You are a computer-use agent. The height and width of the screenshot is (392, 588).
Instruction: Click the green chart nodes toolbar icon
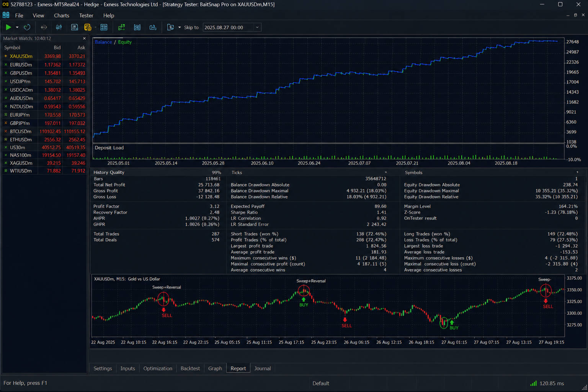click(121, 27)
